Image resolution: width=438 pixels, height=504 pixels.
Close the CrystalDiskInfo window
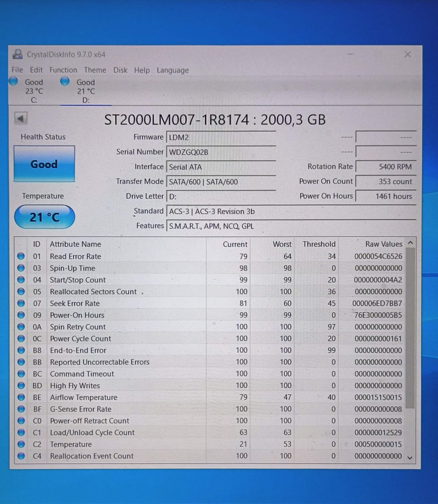tap(407, 55)
